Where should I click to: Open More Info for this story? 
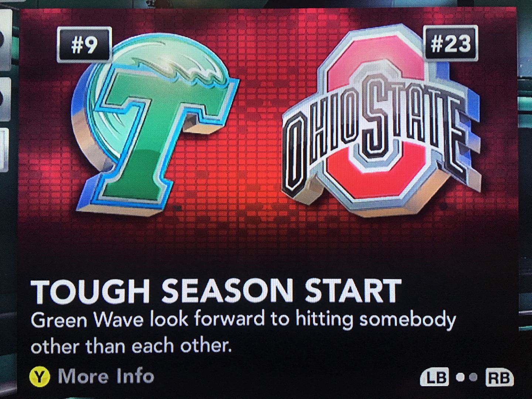pos(106,376)
